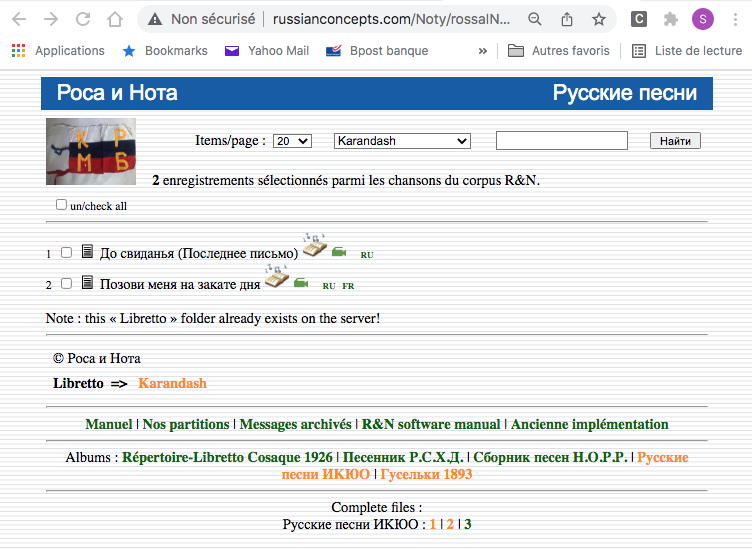Viewport: 752px width, 550px height.
Task: Open the S profile avatar
Action: 703,19
